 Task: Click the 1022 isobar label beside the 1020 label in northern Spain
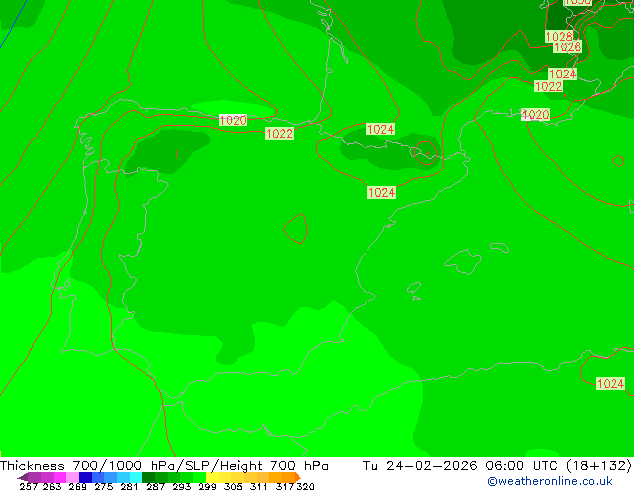pos(279,133)
